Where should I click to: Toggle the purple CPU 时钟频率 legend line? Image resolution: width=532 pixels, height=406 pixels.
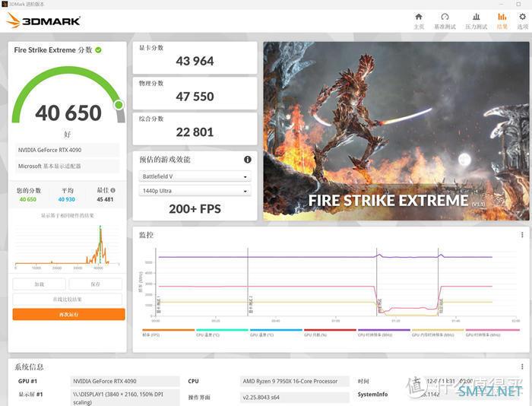click(384, 332)
